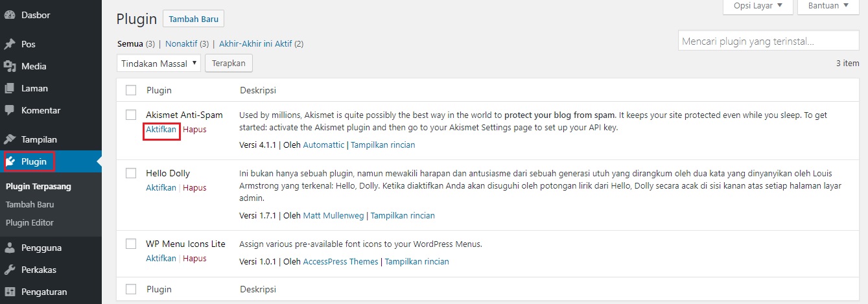Filter by Nonaktif plugins
868x304 pixels.
tap(181, 44)
